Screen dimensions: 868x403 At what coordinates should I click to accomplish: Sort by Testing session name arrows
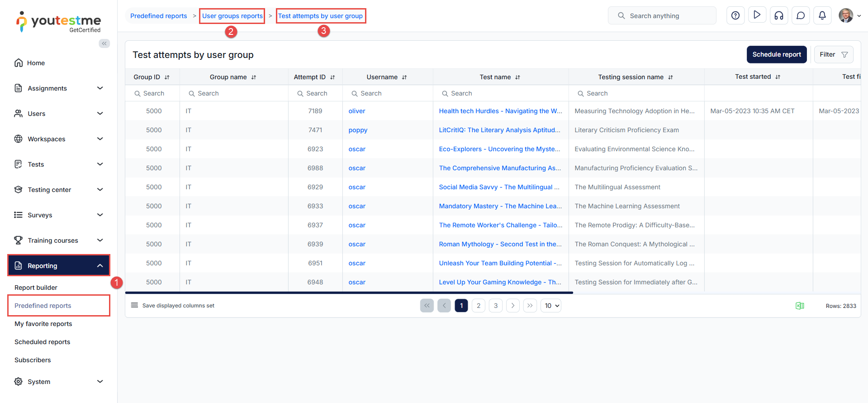click(x=670, y=77)
